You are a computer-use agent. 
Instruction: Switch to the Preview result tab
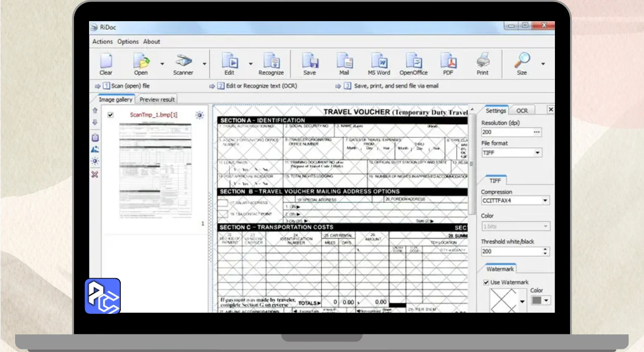pyautogui.click(x=157, y=100)
